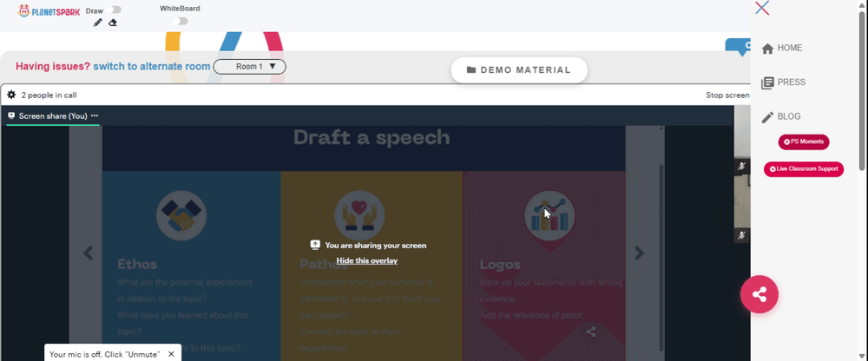
Task: Click the share icon in slide
Action: pos(591,332)
